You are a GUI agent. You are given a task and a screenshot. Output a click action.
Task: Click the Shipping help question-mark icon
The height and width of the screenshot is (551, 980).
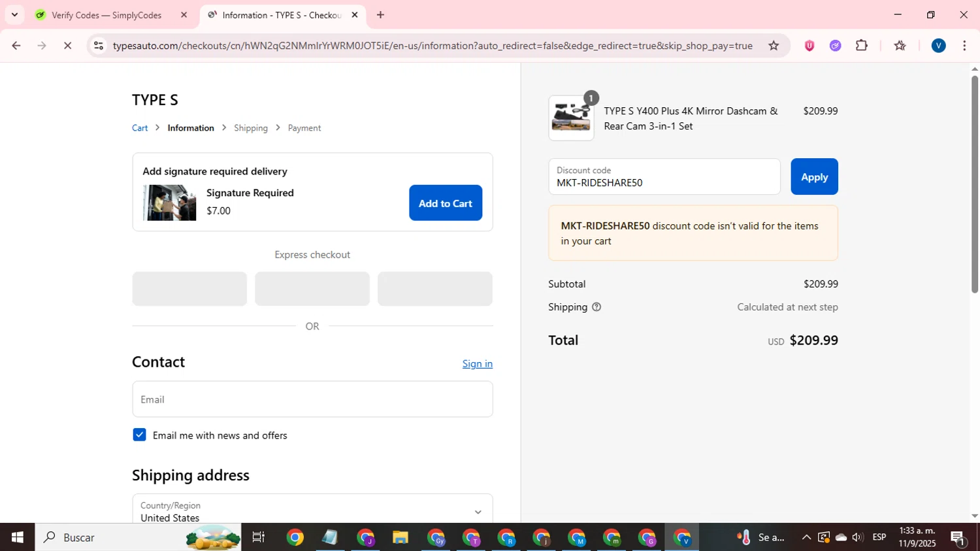click(x=596, y=307)
